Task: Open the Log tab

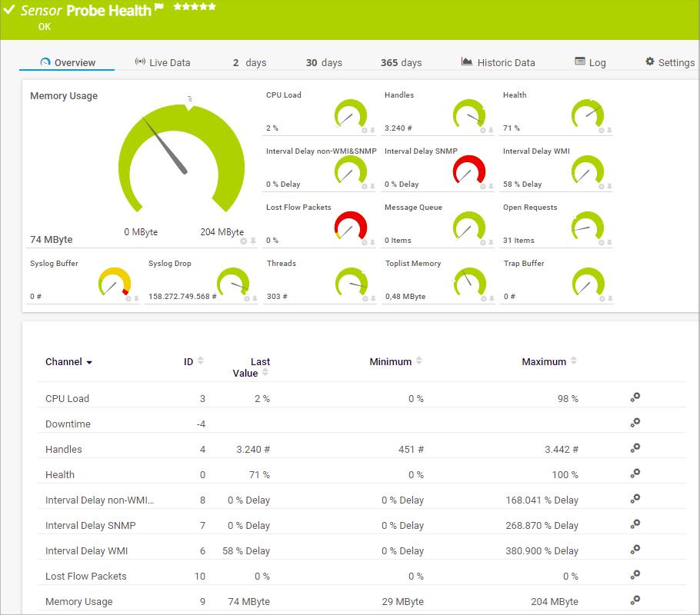Action: coord(590,62)
